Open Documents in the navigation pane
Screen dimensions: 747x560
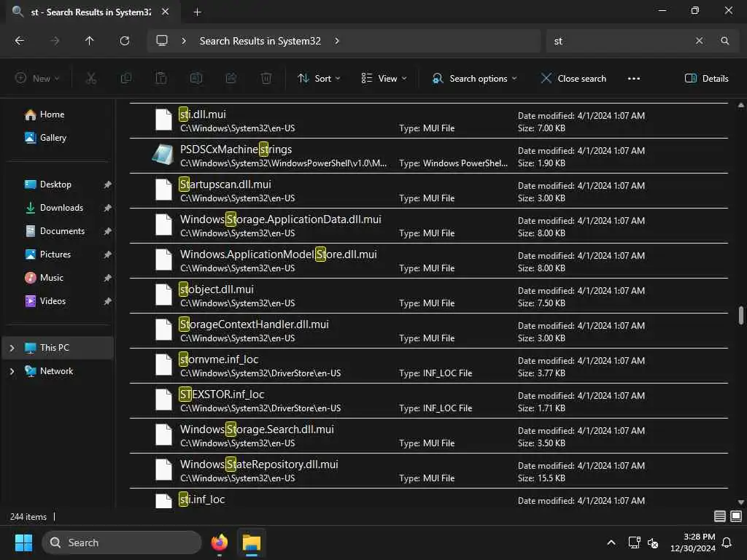tap(62, 231)
